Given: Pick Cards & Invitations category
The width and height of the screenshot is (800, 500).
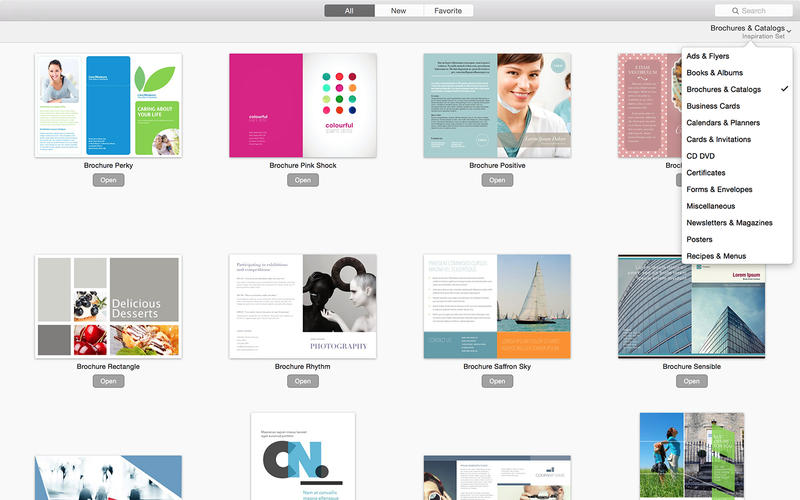Looking at the screenshot, I should pyautogui.click(x=737, y=139).
